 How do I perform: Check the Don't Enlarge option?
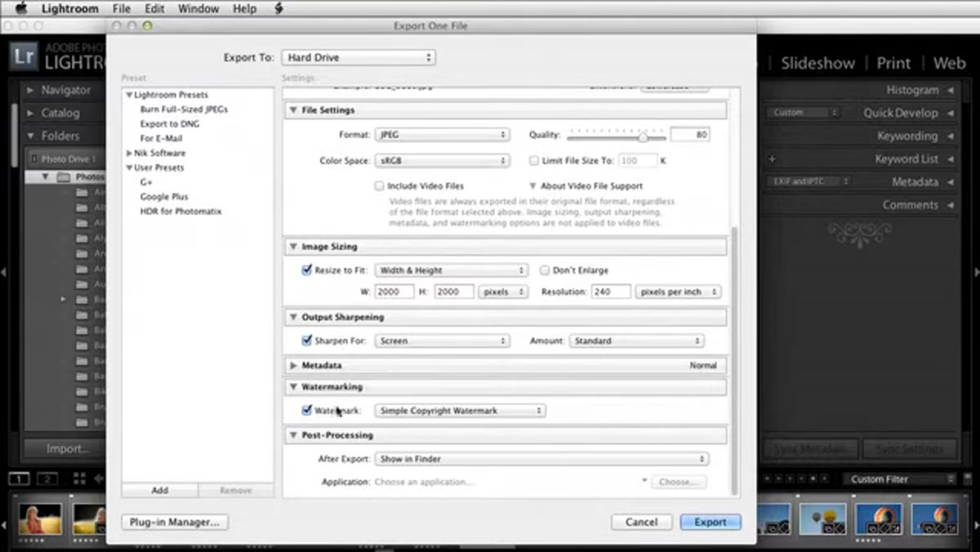click(546, 270)
